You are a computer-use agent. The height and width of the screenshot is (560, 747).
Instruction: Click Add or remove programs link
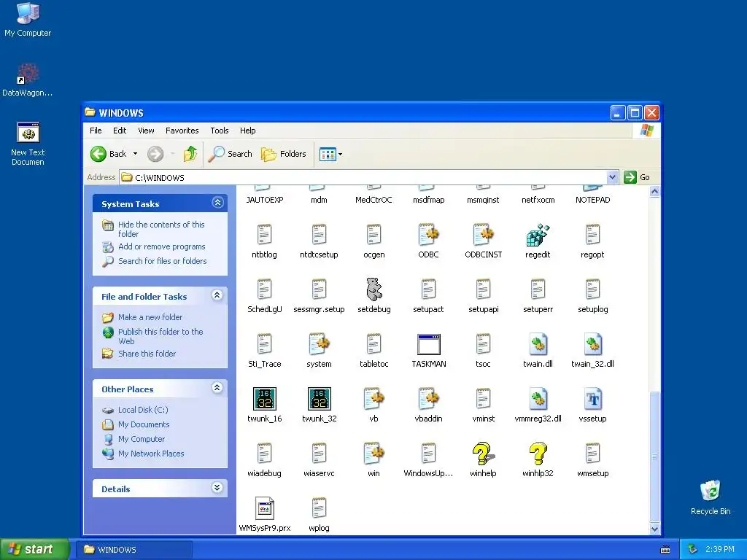(x=161, y=246)
